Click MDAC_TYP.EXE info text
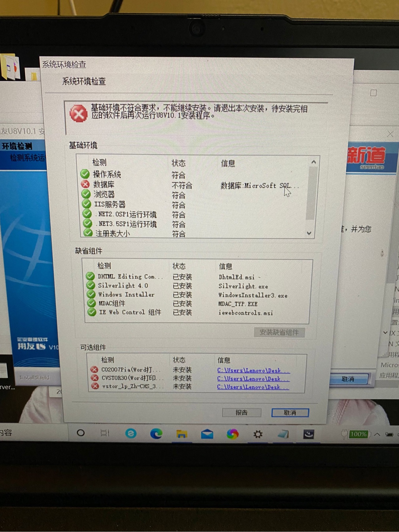Viewport: 399px width, 532px height. click(x=238, y=304)
